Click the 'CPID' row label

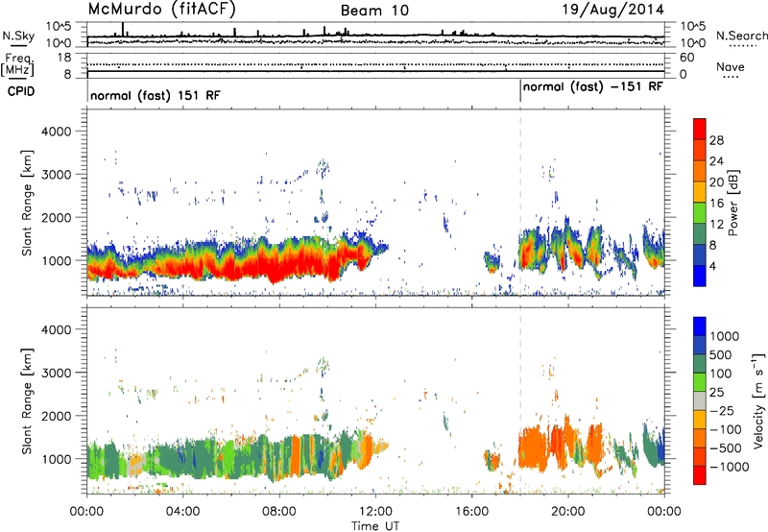point(21,91)
